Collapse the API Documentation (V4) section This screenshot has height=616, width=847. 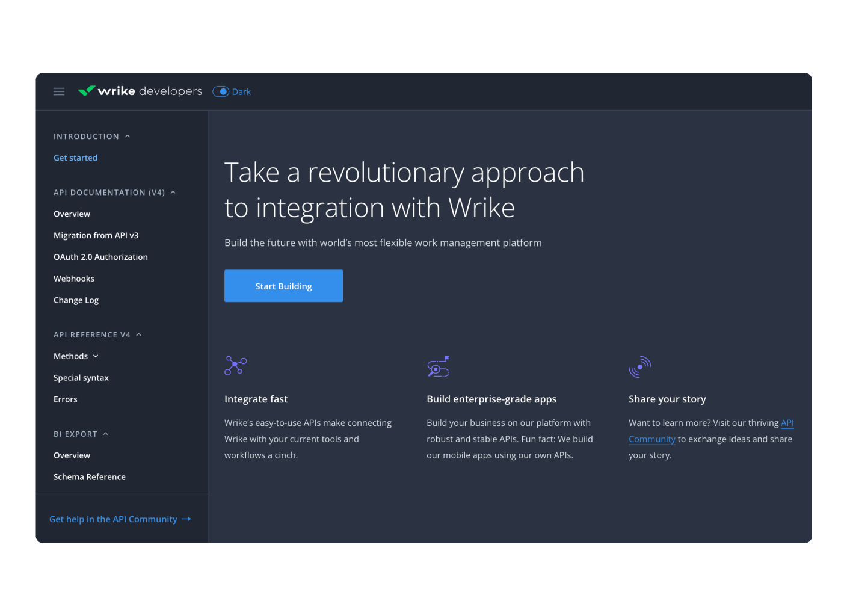[173, 192]
